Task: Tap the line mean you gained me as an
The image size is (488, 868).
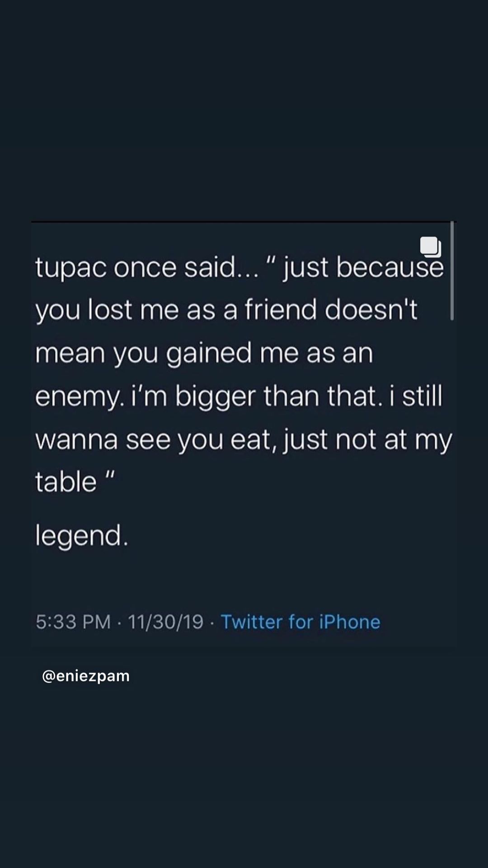Action: pyautogui.click(x=204, y=353)
